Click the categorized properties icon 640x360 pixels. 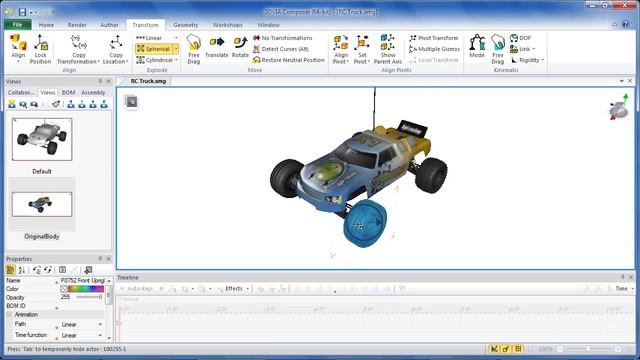[11, 270]
